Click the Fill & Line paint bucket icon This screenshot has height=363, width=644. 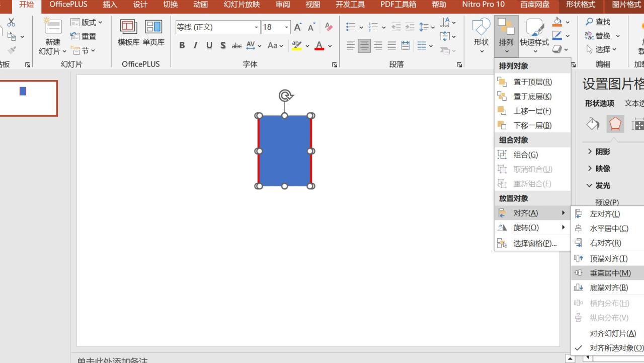pyautogui.click(x=593, y=124)
